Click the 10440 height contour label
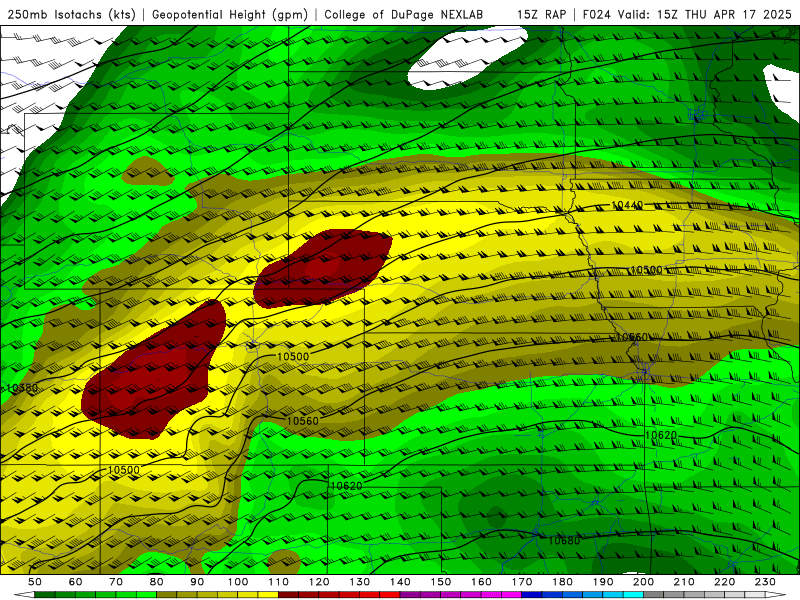The image size is (800, 600). click(x=627, y=205)
